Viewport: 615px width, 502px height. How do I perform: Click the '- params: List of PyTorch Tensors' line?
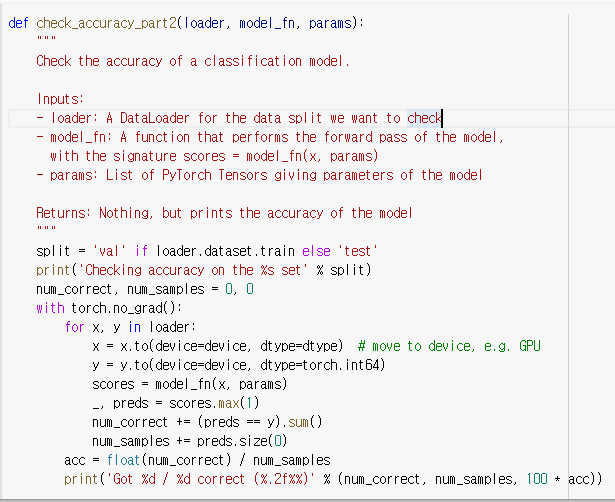click(x=259, y=175)
